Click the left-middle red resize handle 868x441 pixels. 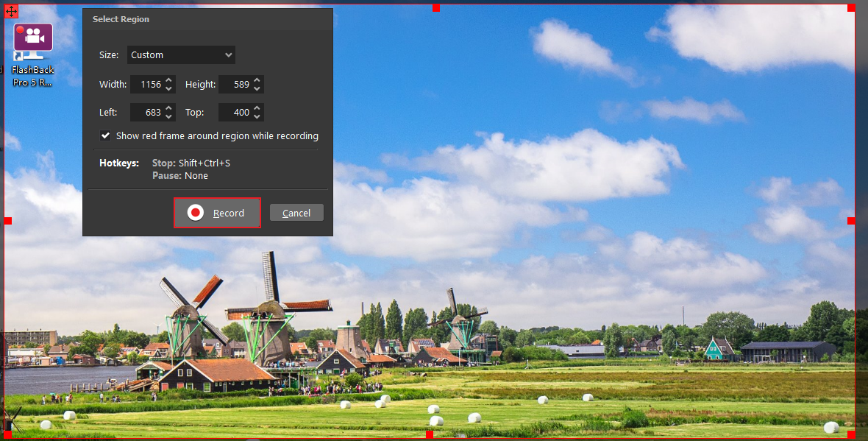click(x=8, y=221)
